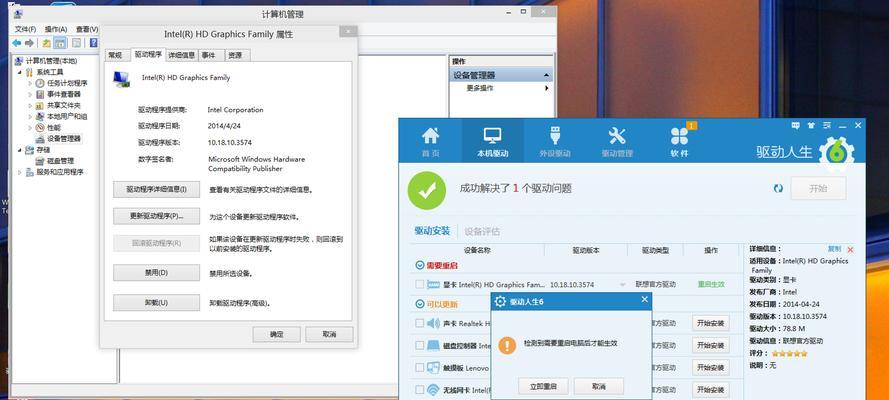Click 卸载(U) button in properties

pos(156,303)
